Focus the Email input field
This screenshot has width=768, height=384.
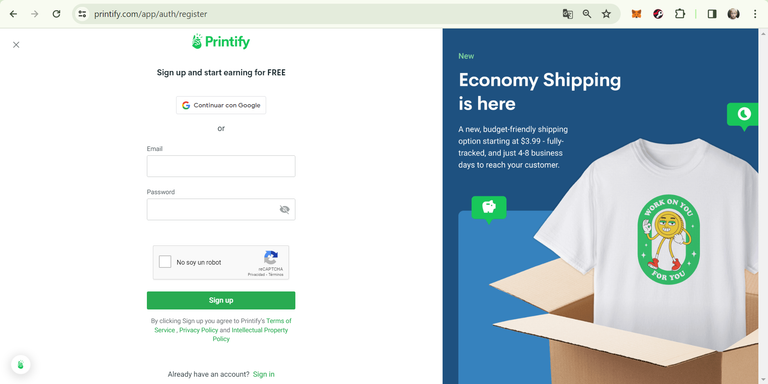click(221, 166)
